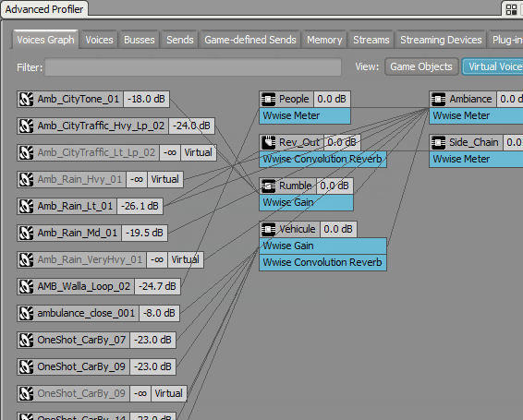523x420 pixels.
Task: Select the Wwise Convolution Reverb under Rev_Out
Action: [322, 159]
